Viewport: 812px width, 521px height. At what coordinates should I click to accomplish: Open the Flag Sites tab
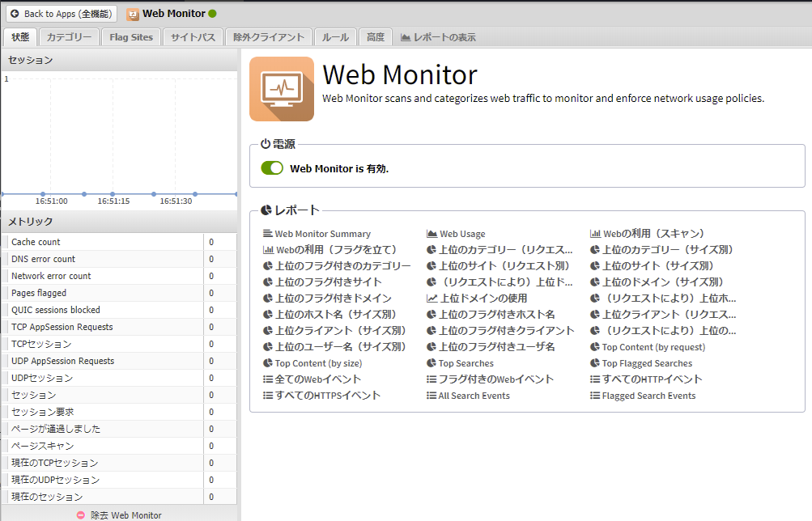tap(131, 37)
